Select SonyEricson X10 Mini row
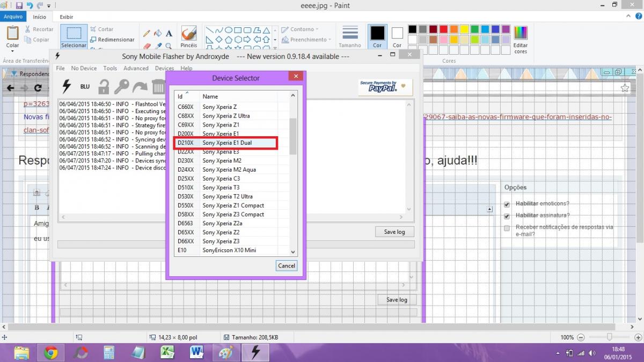 point(232,250)
